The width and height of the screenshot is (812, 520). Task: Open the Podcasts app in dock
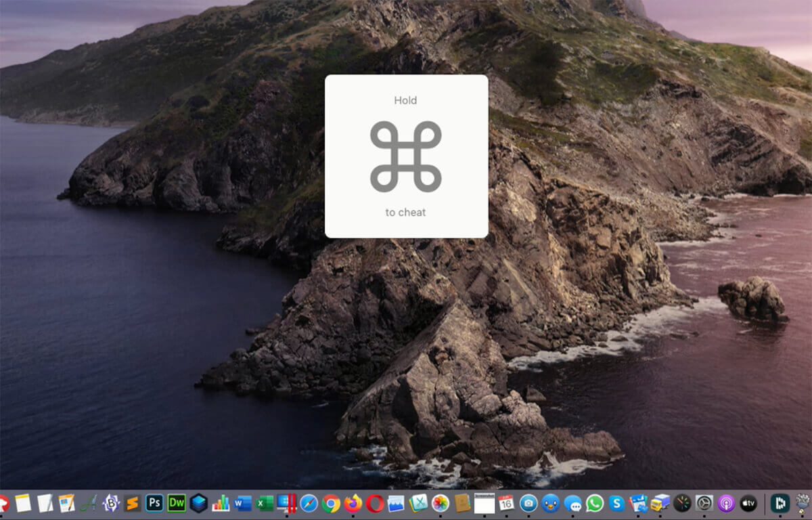[726, 503]
